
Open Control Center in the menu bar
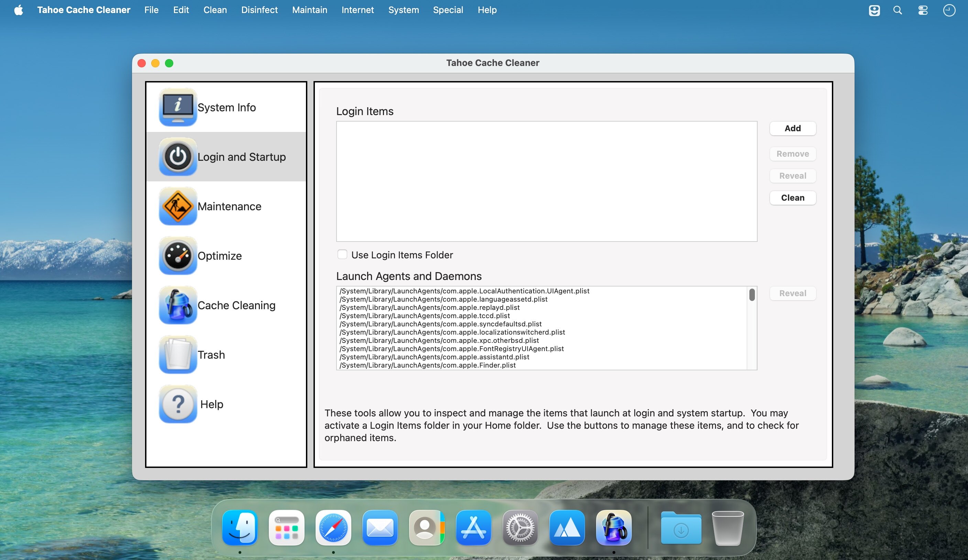click(x=923, y=10)
